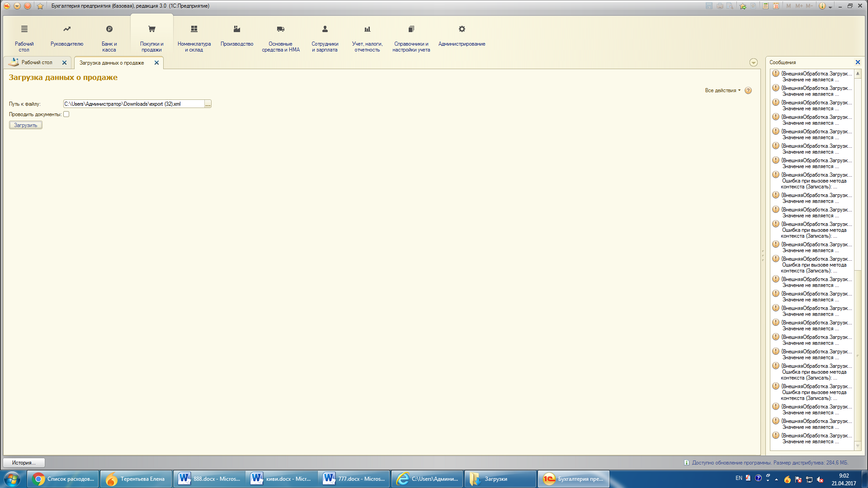
Task: Enable Проводить документы checkbox
Action: (x=66, y=114)
